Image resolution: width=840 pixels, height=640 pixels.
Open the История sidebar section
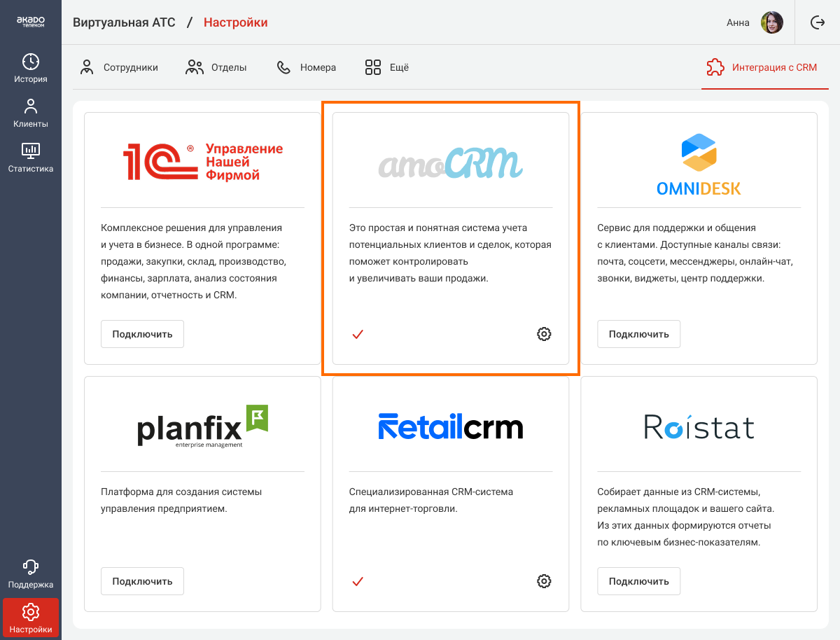tap(31, 68)
